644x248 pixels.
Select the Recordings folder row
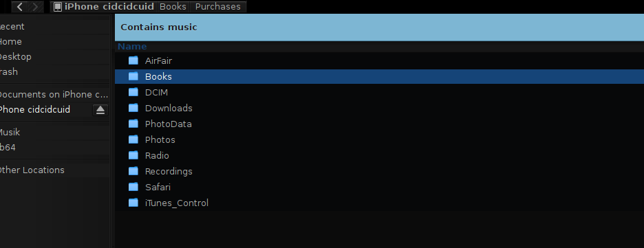380,171
